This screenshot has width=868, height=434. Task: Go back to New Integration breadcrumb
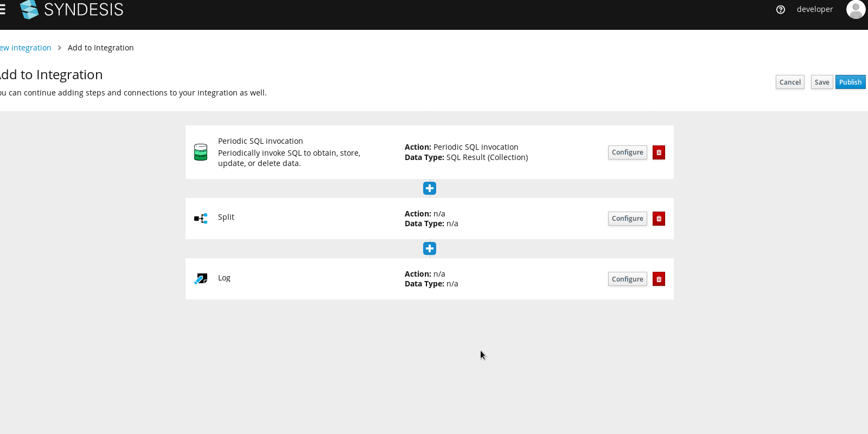click(x=25, y=48)
